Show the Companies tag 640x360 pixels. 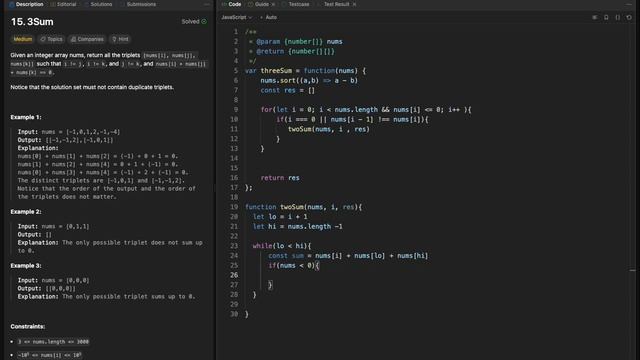pyautogui.click(x=87, y=39)
